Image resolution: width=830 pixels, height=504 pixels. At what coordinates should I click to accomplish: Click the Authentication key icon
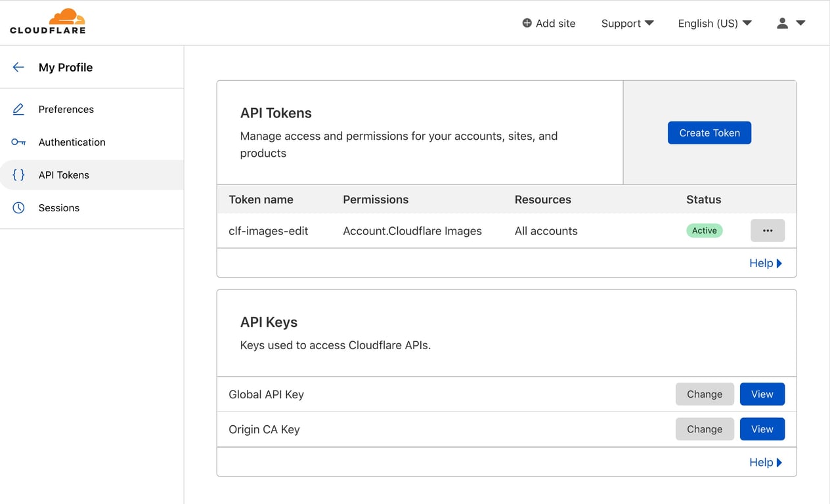click(18, 142)
